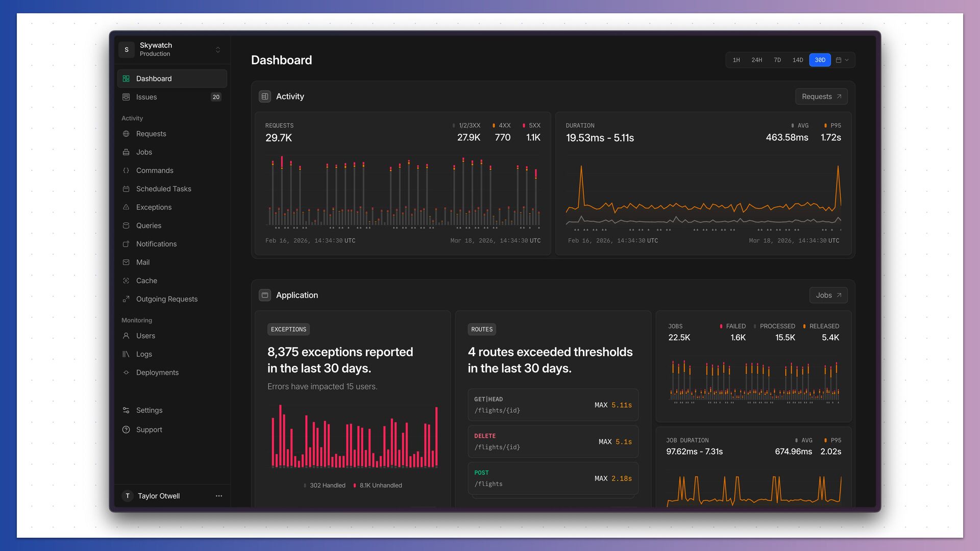Open Taylor Otwell's more options menu
The height and width of the screenshot is (551, 980).
219,496
